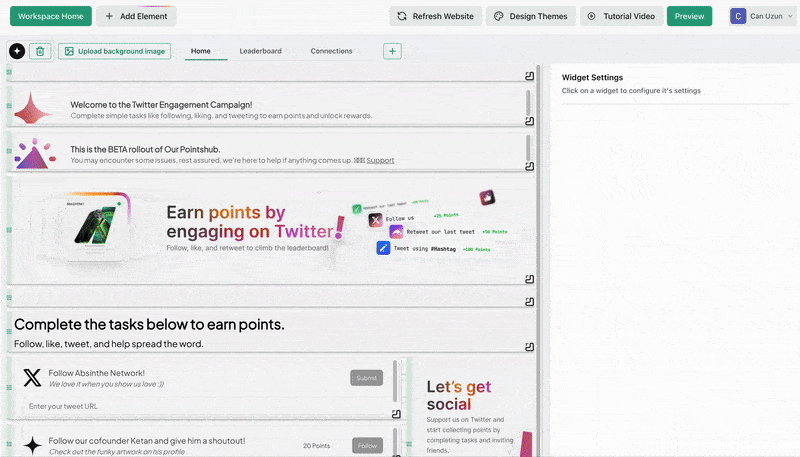
Task: Click the green plus add-page button
Action: [392, 51]
